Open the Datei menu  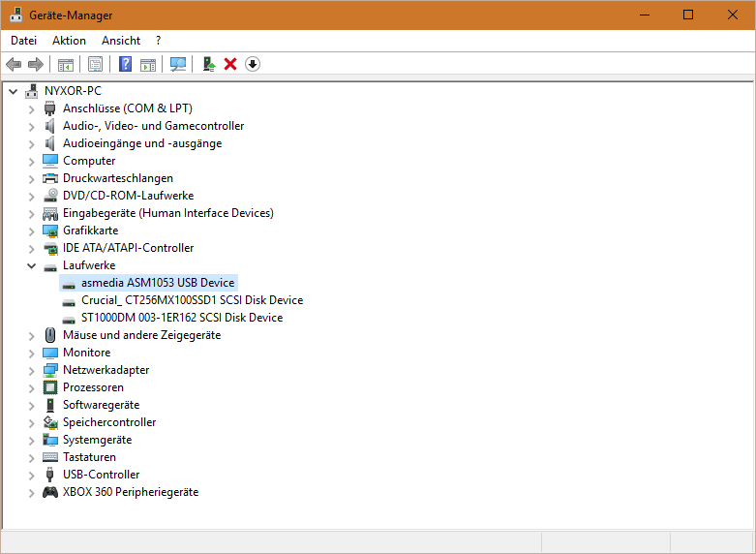tap(23, 41)
